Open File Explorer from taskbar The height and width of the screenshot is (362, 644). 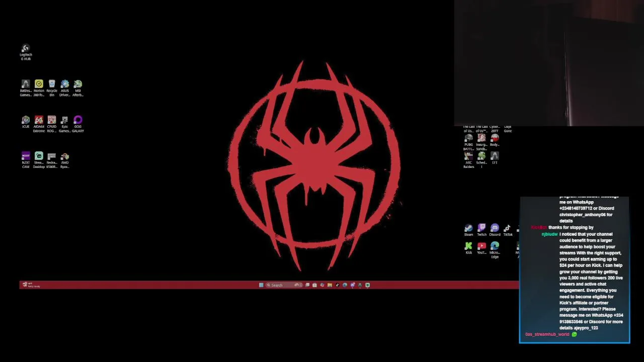click(x=330, y=285)
